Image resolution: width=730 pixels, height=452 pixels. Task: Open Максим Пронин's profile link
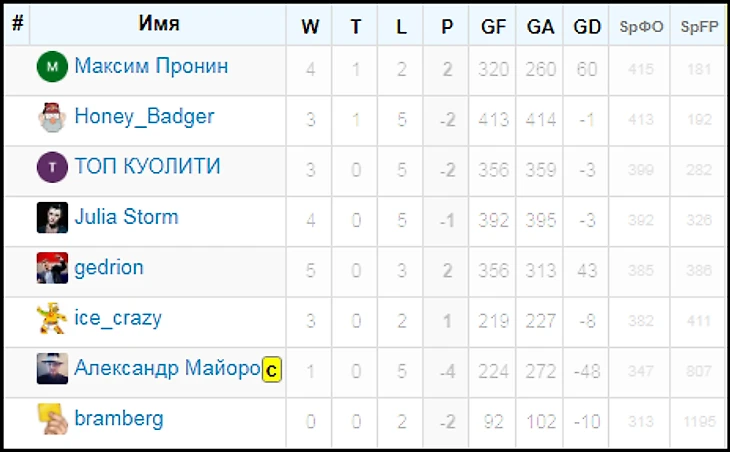coord(151,67)
